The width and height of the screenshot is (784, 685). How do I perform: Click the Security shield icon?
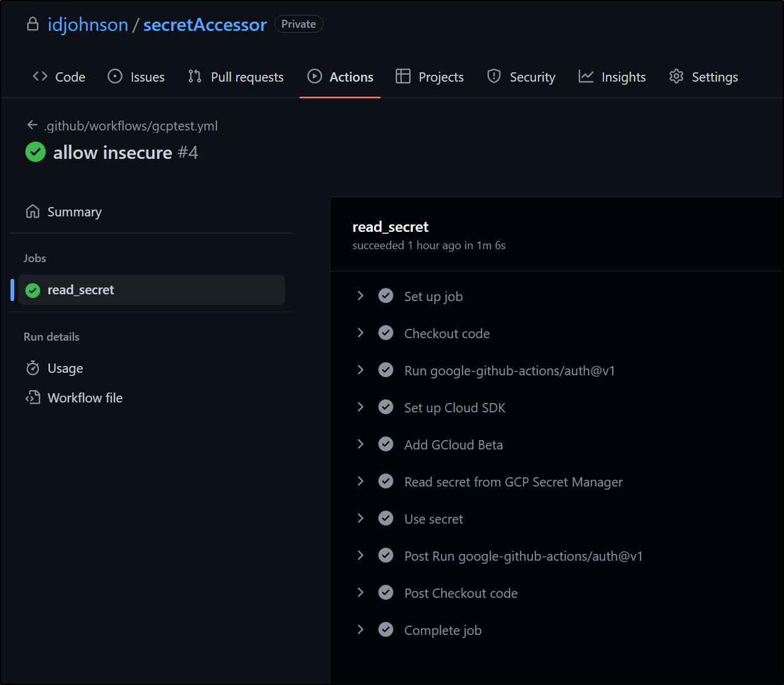point(494,76)
